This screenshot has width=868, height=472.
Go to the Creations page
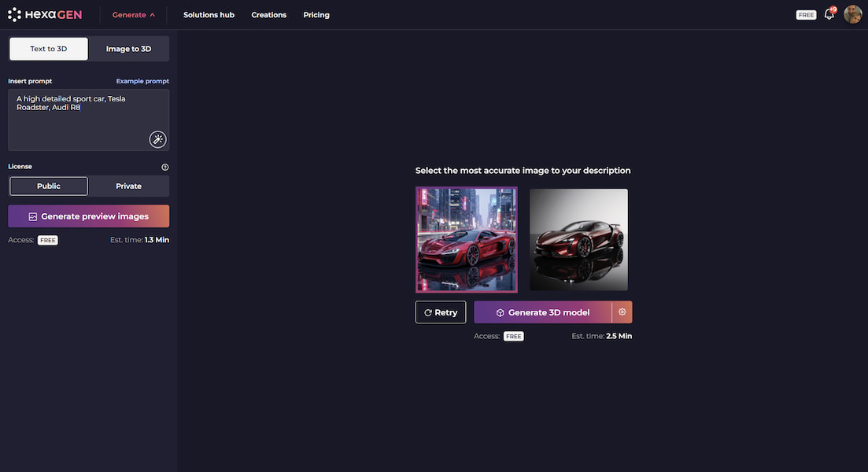pyautogui.click(x=268, y=15)
